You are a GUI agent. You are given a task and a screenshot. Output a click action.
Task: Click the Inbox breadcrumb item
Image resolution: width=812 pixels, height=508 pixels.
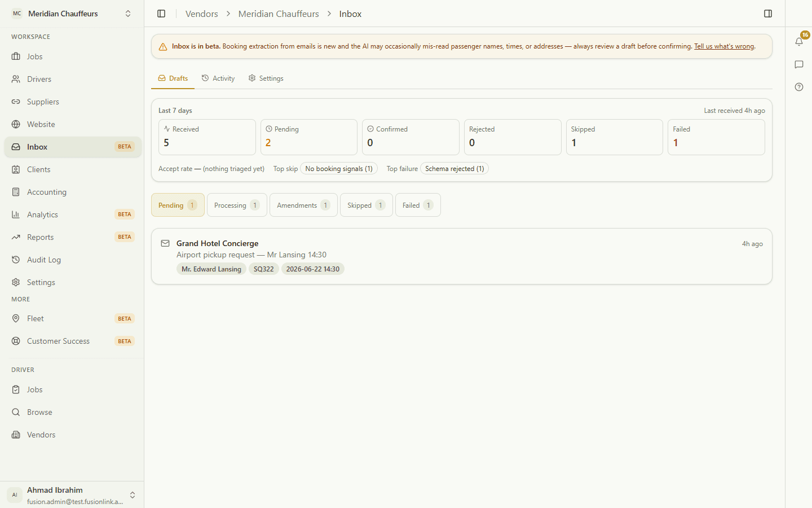(x=350, y=14)
